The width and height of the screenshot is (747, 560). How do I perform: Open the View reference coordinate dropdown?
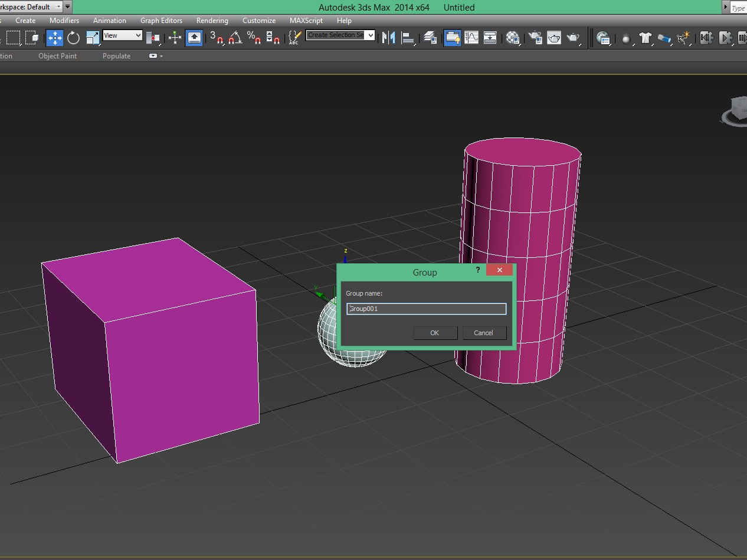(x=123, y=35)
